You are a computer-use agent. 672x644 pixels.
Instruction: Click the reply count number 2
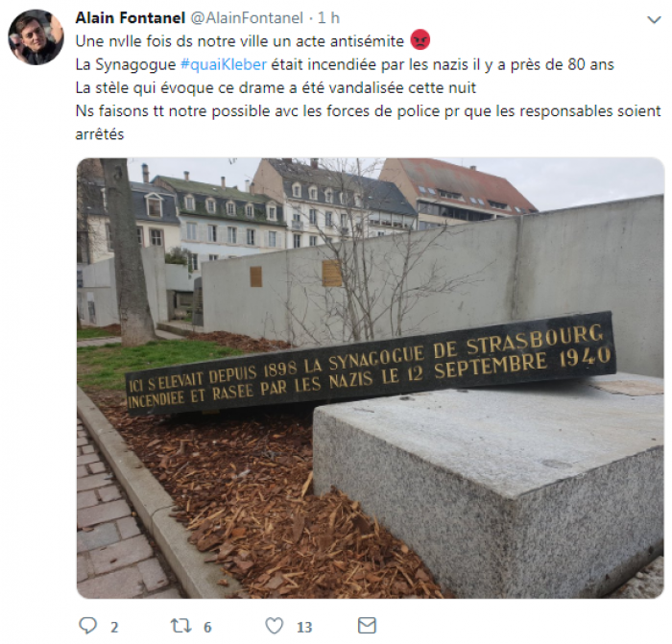click(x=114, y=628)
